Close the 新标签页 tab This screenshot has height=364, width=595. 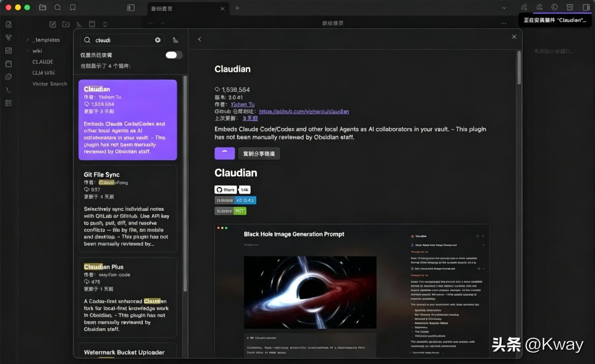(x=223, y=9)
